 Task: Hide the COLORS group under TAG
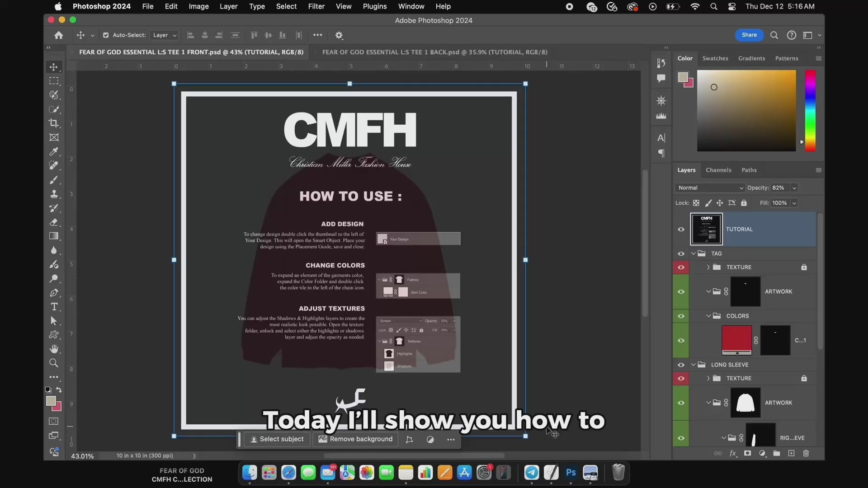681,316
